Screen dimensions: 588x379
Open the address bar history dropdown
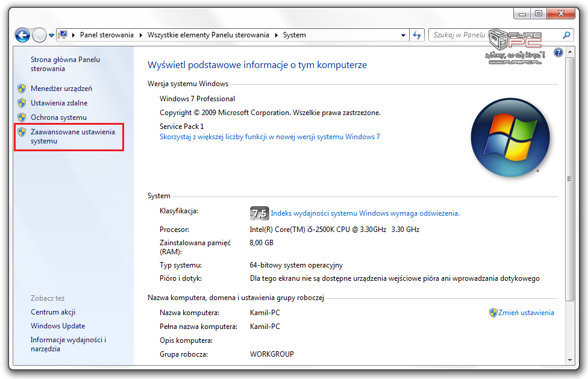(403, 35)
